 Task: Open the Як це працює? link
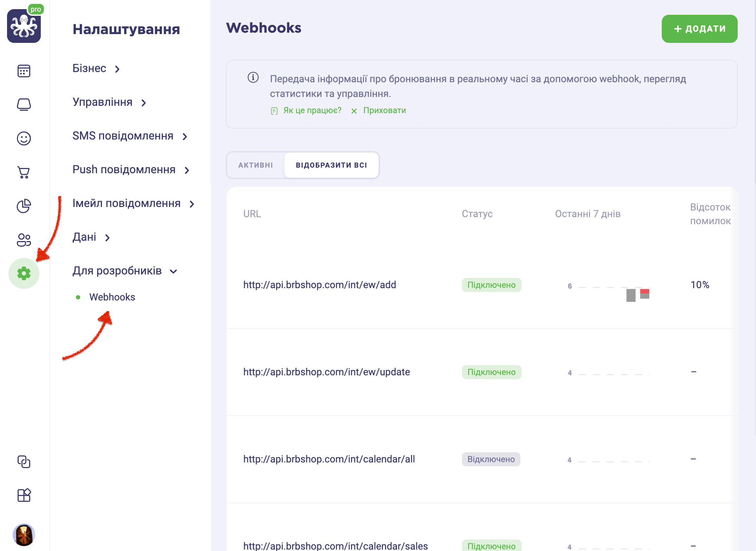(x=312, y=110)
